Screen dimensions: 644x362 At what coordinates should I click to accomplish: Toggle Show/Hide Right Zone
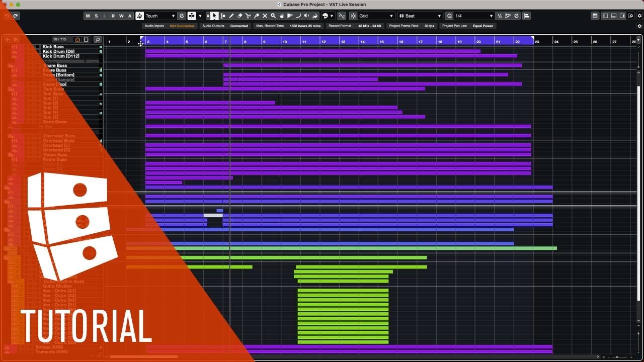click(x=622, y=16)
